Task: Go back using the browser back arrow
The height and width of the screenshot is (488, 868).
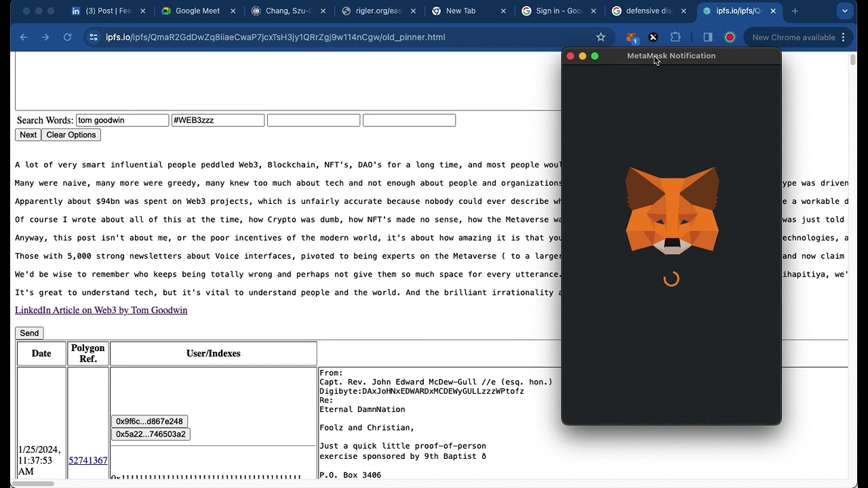Action: (x=24, y=37)
